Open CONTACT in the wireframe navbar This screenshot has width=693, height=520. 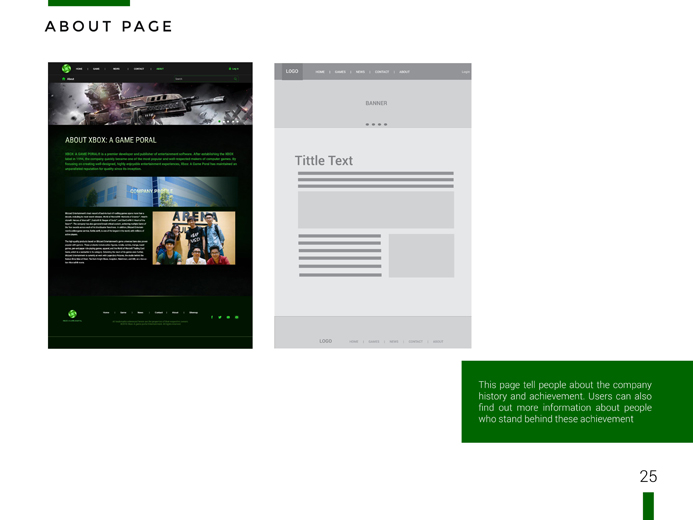(x=382, y=72)
